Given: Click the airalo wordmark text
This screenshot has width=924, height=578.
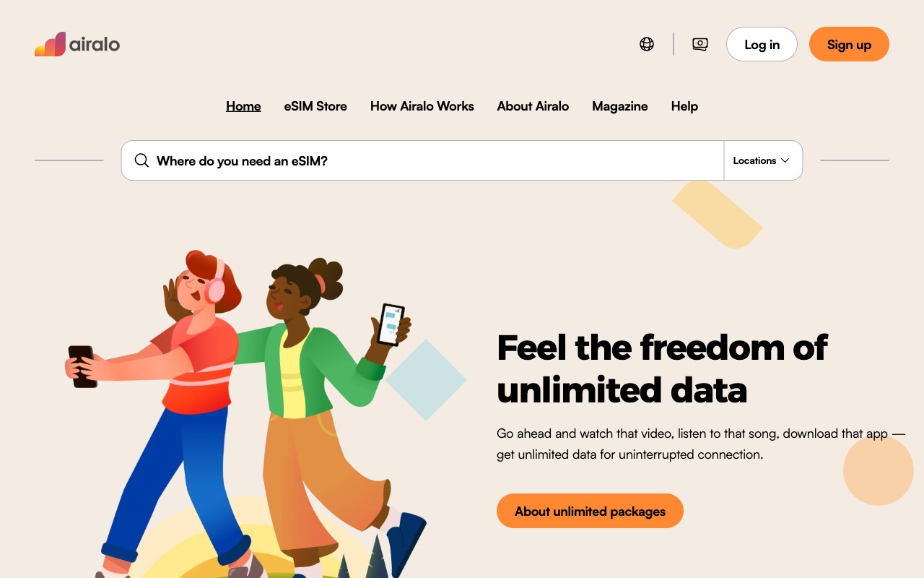Looking at the screenshot, I should [95, 44].
